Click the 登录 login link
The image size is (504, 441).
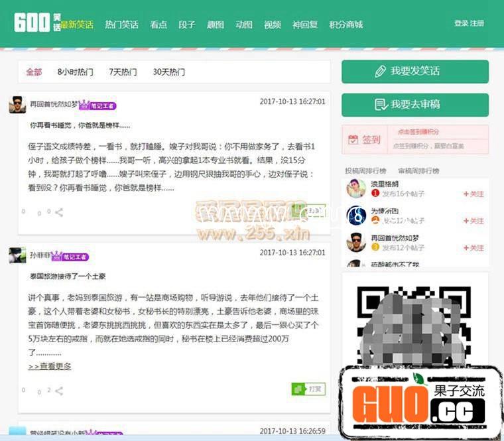(x=461, y=23)
